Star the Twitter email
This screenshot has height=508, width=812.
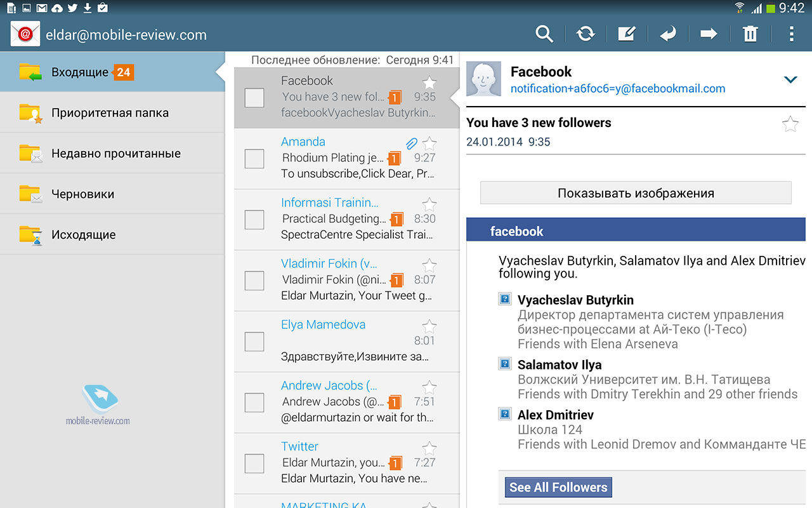coord(429,448)
